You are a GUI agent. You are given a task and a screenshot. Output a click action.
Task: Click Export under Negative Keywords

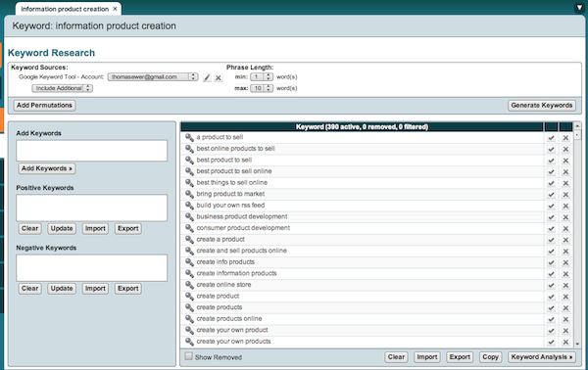coord(127,289)
